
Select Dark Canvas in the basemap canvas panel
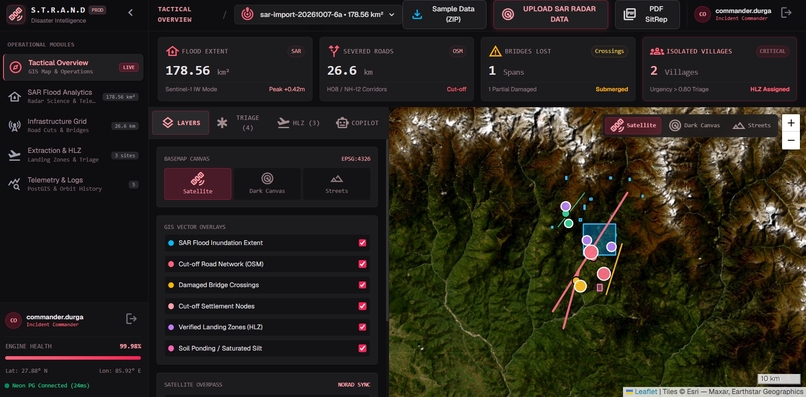point(267,184)
